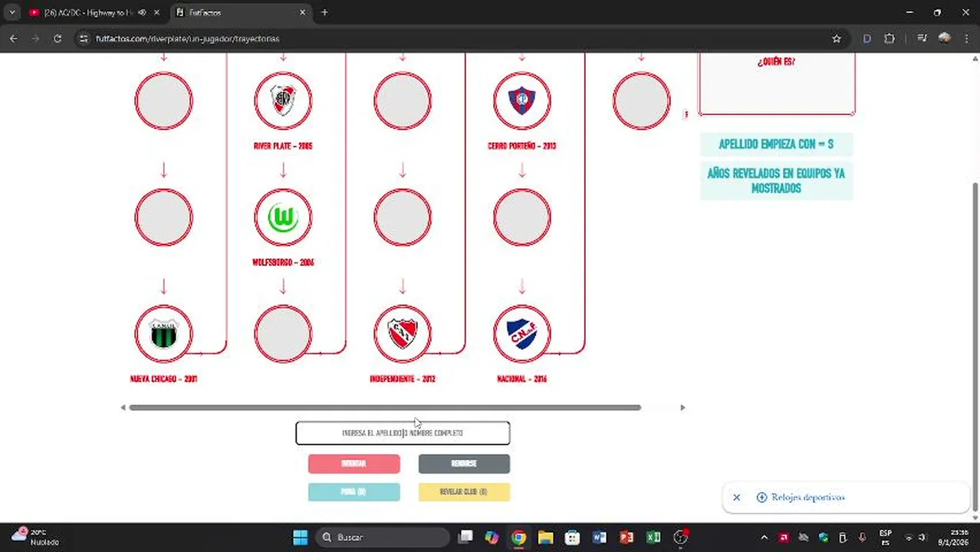This screenshot has width=980, height=552.
Task: Click 'RIVER PLATE - 2005' label
Action: point(283,146)
